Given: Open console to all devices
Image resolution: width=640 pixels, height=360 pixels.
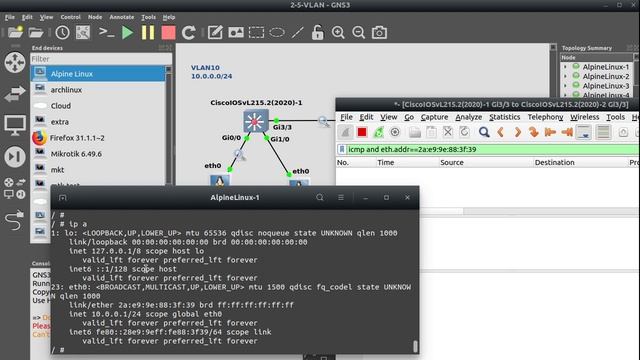Looking at the screenshot, I should 106,32.
